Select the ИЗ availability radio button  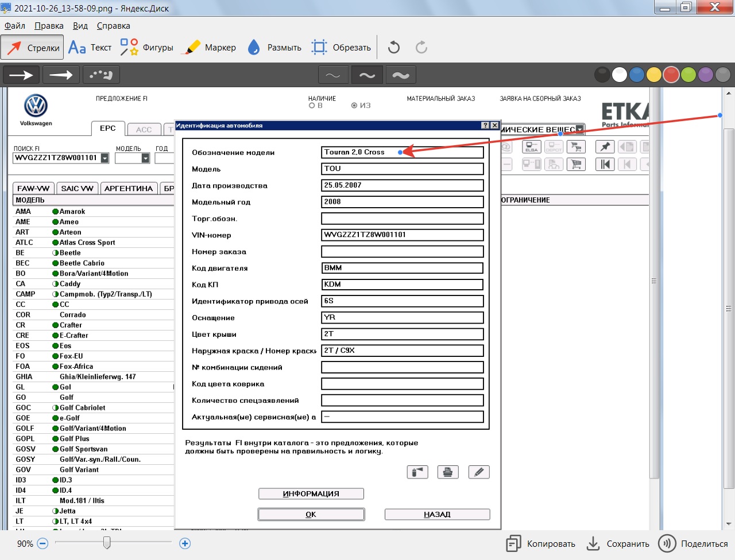(354, 106)
